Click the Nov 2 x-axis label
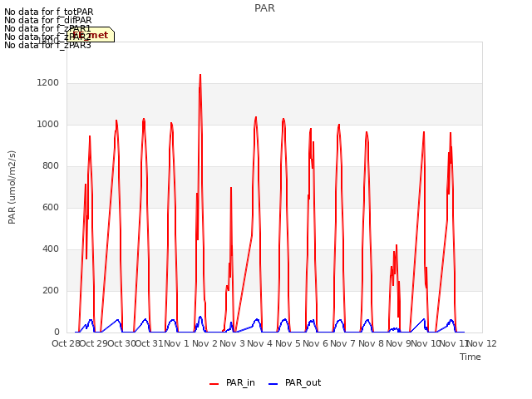 (x=204, y=343)
